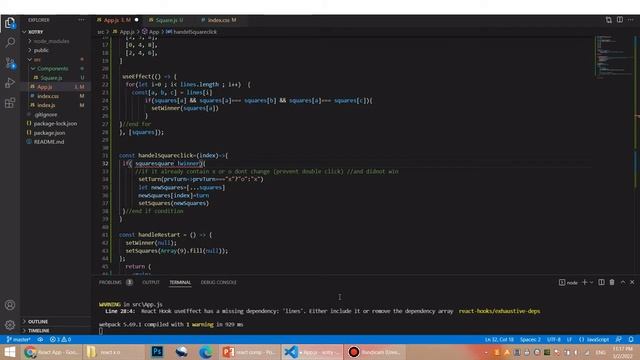
Task: Click Ln 32 Col cursor position indicator
Action: click(499, 339)
